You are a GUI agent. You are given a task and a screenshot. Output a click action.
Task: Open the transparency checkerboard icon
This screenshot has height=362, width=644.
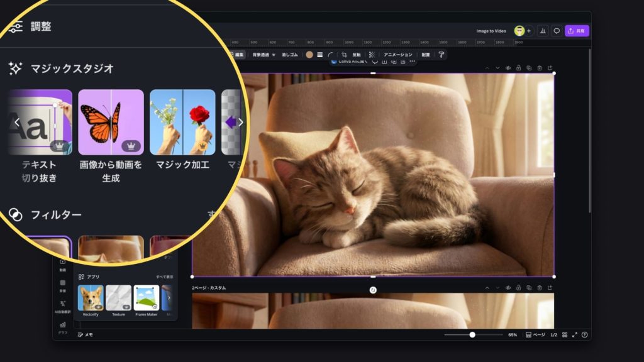[372, 55]
